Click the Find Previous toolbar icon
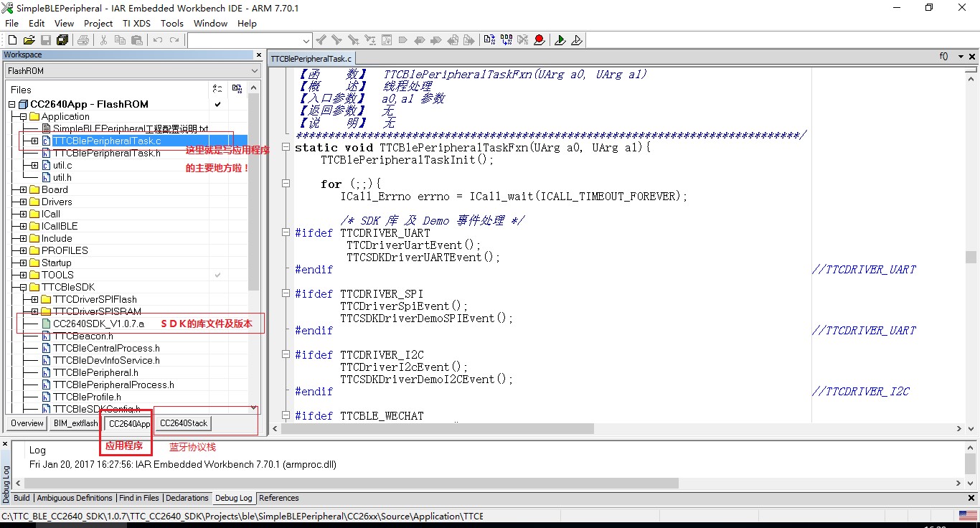The height and width of the screenshot is (528, 980). (x=321, y=40)
